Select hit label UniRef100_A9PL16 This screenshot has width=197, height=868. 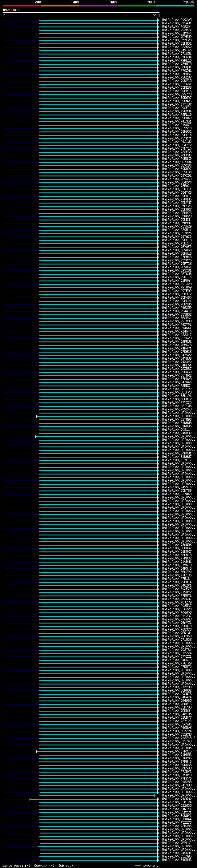point(176,60)
